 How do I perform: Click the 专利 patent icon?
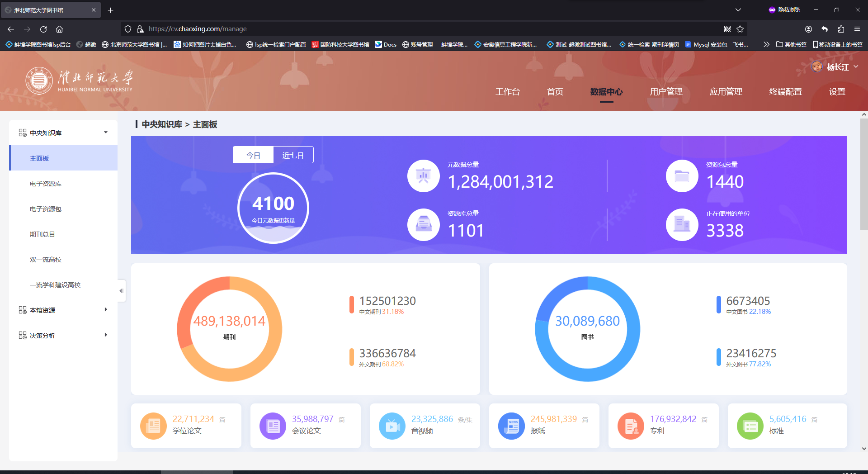tap(631, 426)
